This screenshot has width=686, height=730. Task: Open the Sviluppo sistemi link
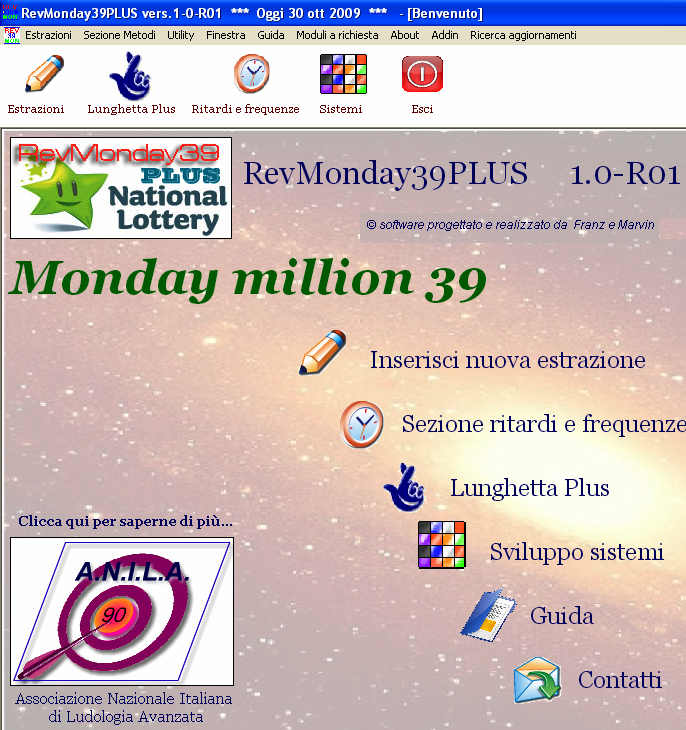coord(577,552)
